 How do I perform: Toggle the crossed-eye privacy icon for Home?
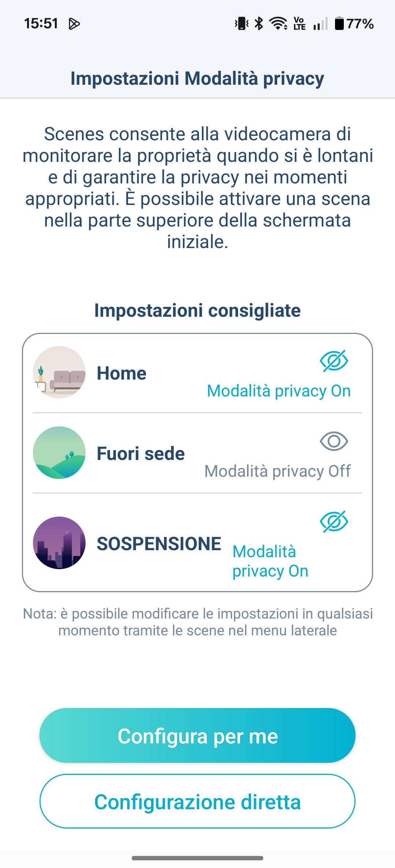(334, 361)
